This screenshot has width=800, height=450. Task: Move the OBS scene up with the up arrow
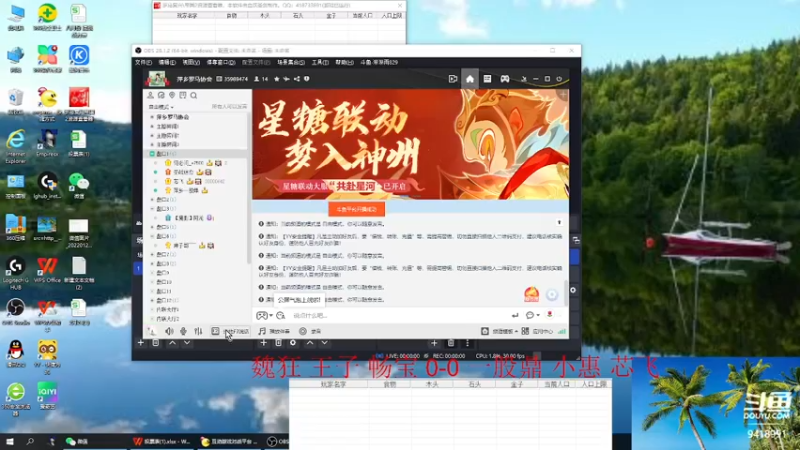click(x=172, y=343)
